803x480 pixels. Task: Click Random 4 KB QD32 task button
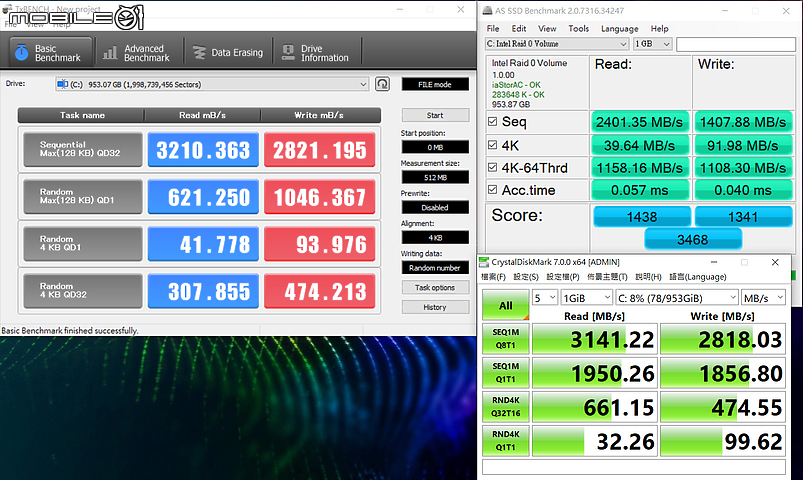point(83,290)
